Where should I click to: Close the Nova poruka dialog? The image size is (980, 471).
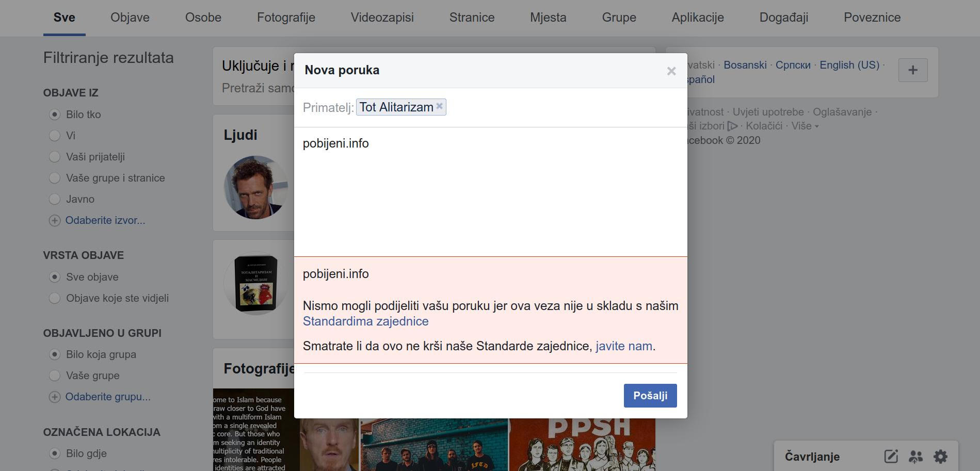pos(671,71)
